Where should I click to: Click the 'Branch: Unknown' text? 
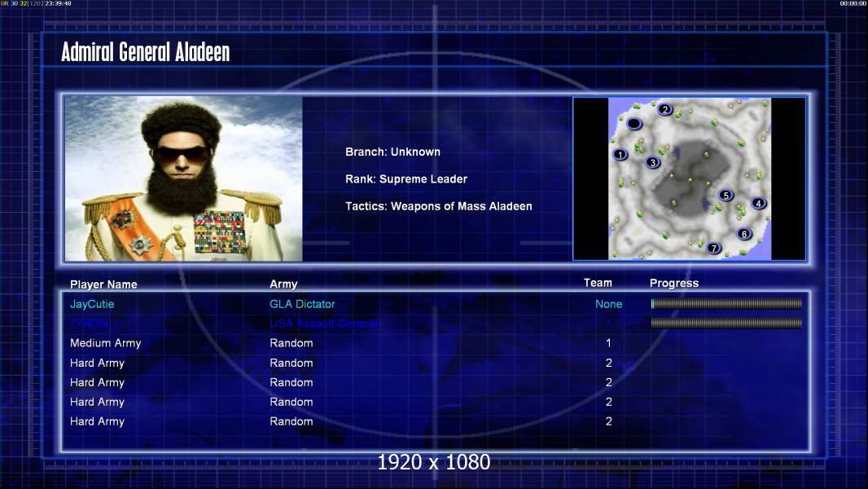pyautogui.click(x=392, y=152)
